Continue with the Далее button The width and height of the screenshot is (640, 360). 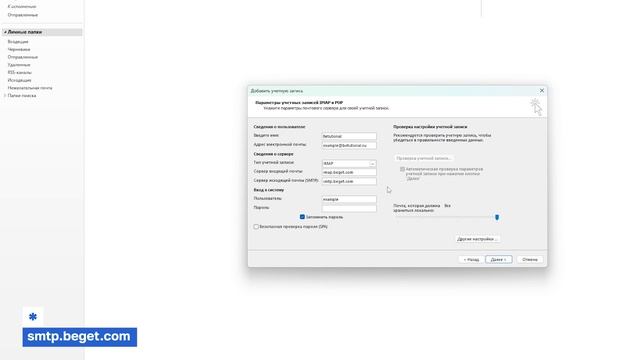pos(498,260)
